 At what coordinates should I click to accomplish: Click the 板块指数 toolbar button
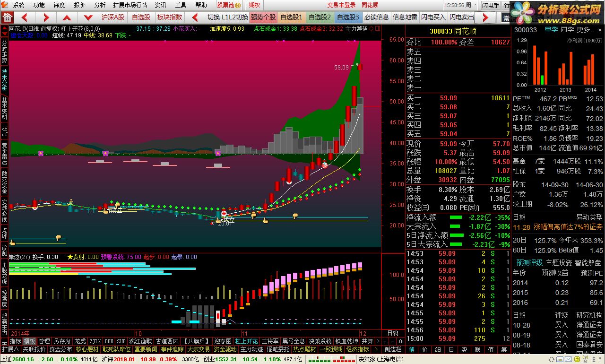169,17
